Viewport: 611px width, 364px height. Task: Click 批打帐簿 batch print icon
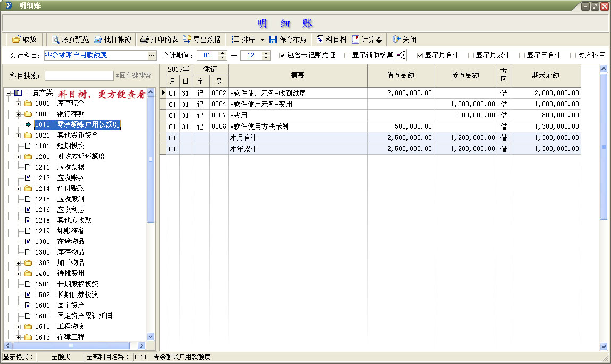(x=97, y=39)
